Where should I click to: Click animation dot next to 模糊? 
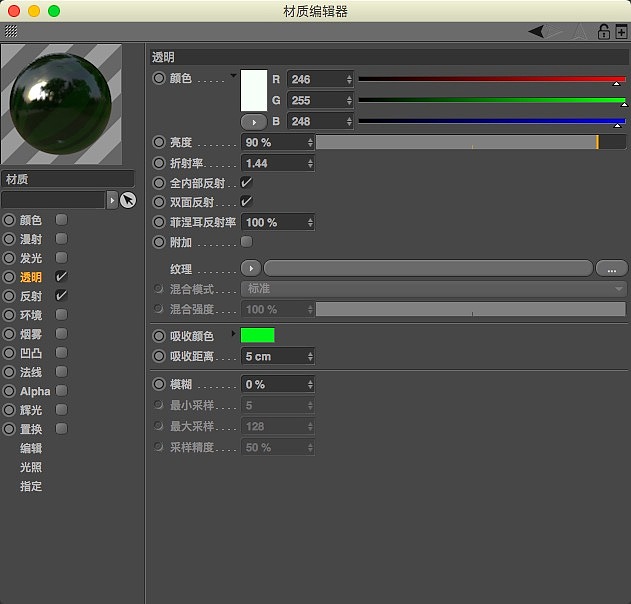click(x=159, y=384)
